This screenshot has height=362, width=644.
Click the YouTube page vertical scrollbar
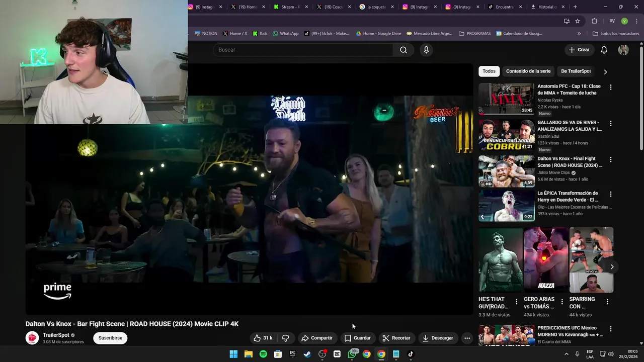[x=641, y=98]
